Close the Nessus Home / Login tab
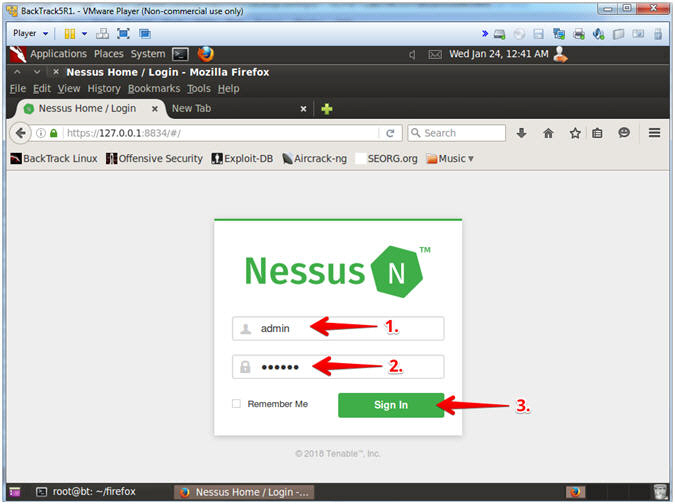 tap(155, 109)
